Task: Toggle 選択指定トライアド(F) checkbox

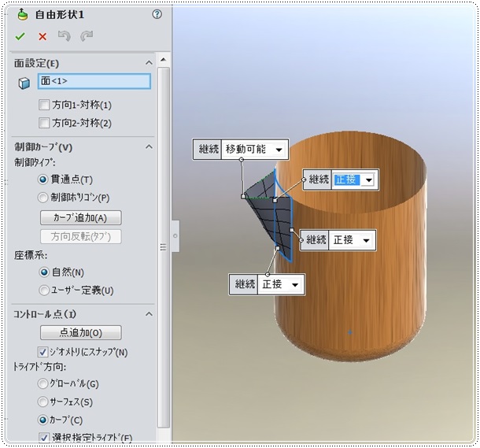Action: point(43,438)
